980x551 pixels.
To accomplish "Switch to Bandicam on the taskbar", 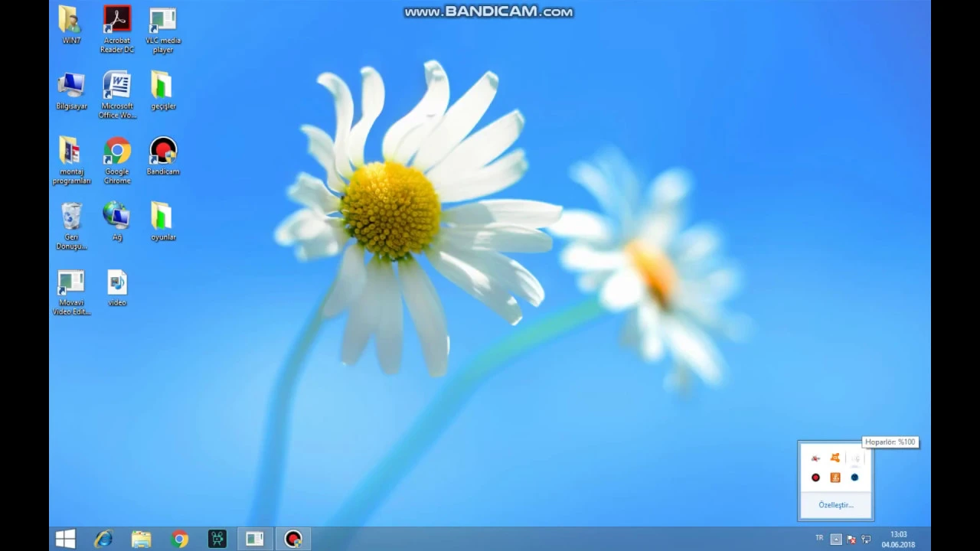I will coord(293,540).
